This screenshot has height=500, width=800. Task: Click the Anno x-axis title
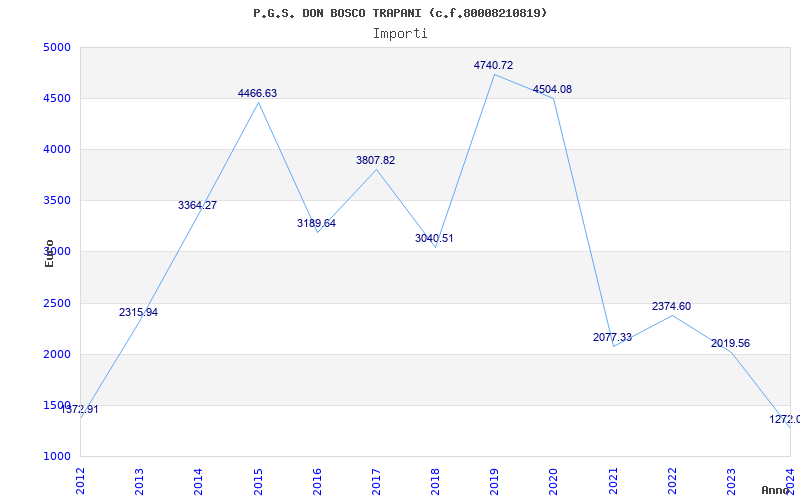[775, 490]
